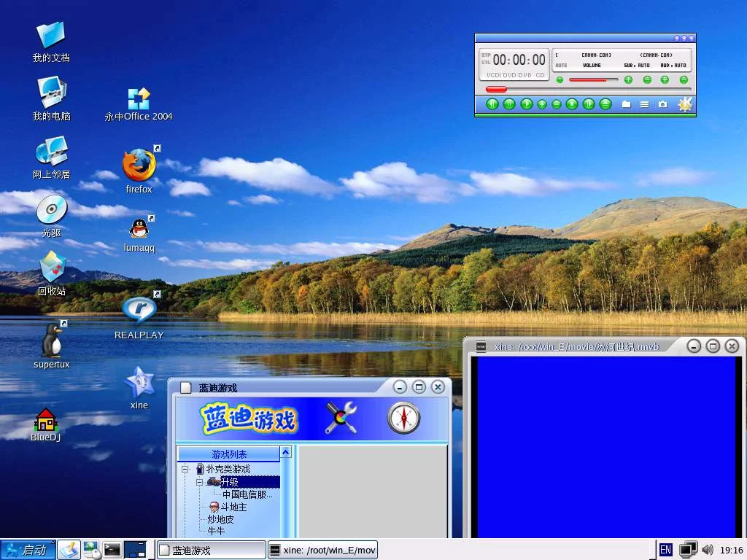Click the compass icon in 蓝迪游戏 toolbar
This screenshot has width=747, height=560.
tap(403, 417)
